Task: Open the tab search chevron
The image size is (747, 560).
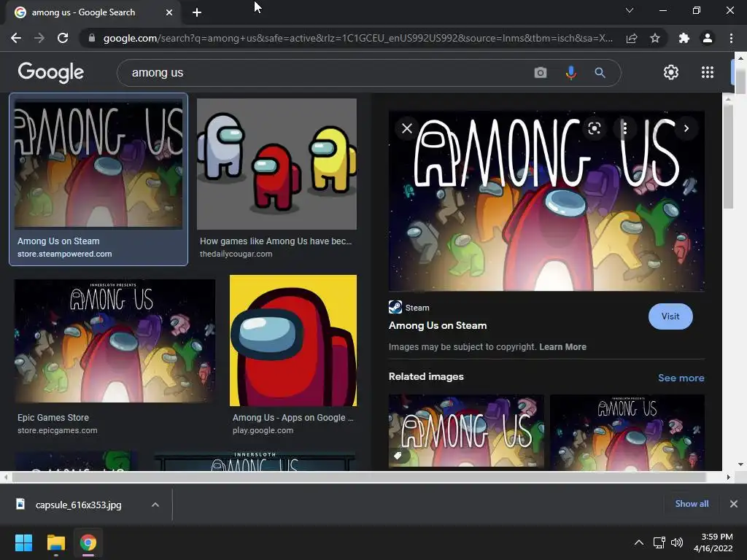Action: pyautogui.click(x=630, y=10)
